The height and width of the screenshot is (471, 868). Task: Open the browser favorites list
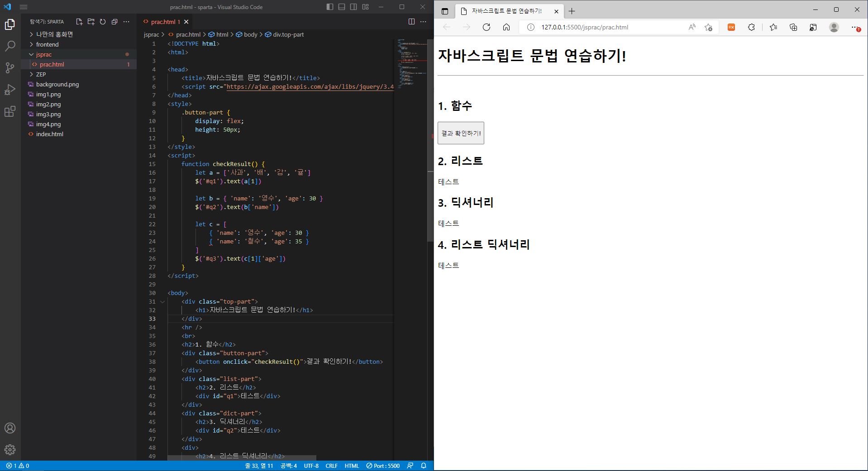click(773, 27)
